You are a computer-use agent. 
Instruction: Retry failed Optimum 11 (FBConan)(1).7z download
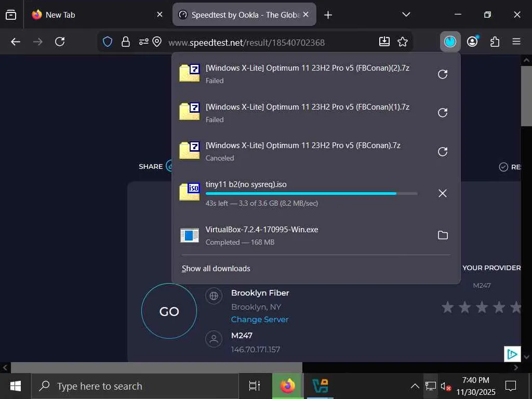point(443,113)
